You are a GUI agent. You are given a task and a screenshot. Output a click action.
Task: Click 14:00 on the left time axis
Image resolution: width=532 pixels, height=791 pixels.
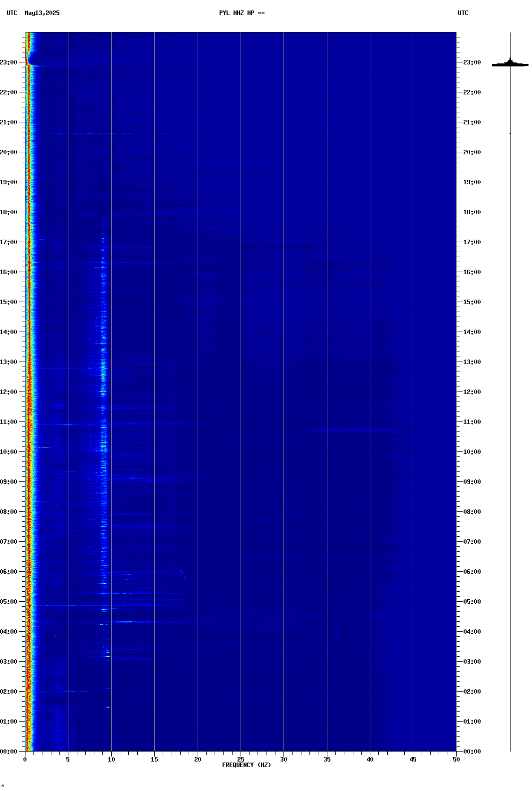tap(8, 332)
